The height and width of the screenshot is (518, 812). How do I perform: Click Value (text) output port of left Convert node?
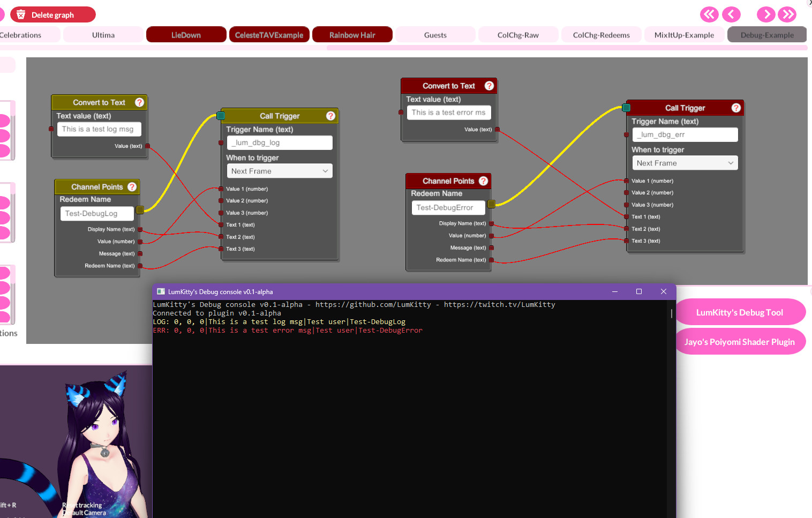(x=147, y=146)
